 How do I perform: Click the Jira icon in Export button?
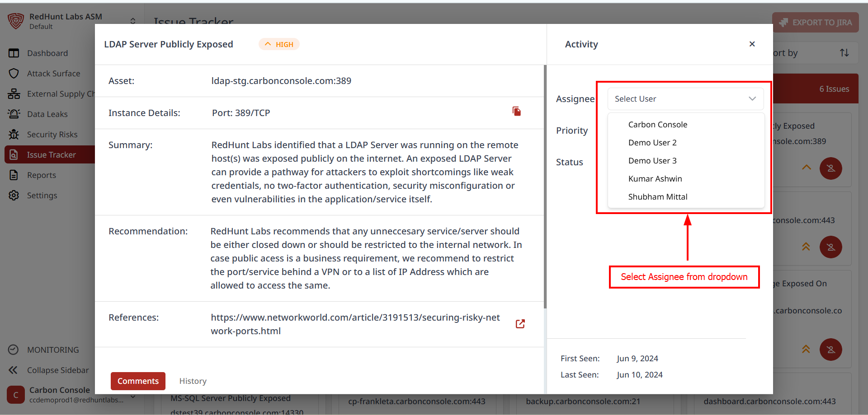click(783, 23)
